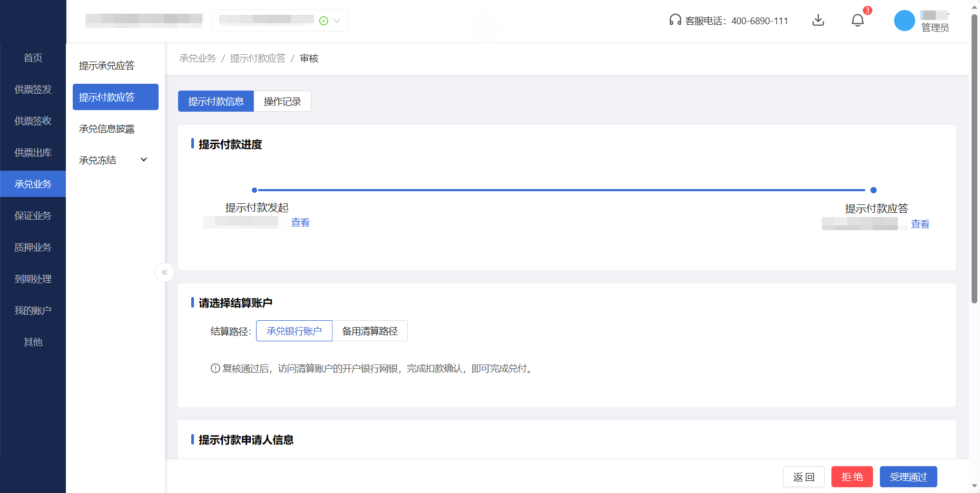Click the headset customer service icon
Viewport: 980px width, 493px height.
pos(675,20)
